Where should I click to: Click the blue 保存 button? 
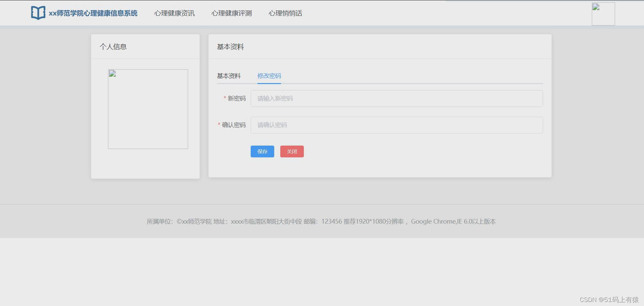click(x=262, y=152)
